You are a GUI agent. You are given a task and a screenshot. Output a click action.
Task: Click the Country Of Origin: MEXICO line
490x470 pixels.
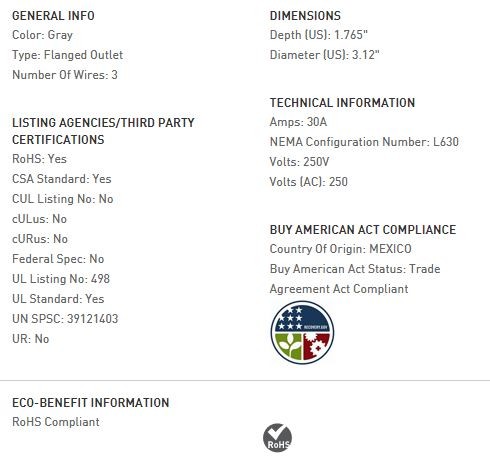[x=341, y=249]
